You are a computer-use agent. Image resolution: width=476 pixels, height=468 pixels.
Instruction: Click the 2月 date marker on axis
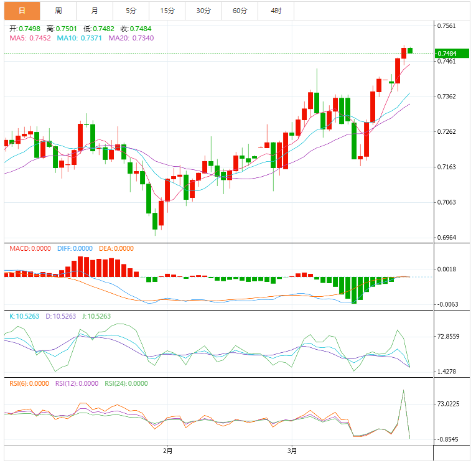[x=167, y=449]
